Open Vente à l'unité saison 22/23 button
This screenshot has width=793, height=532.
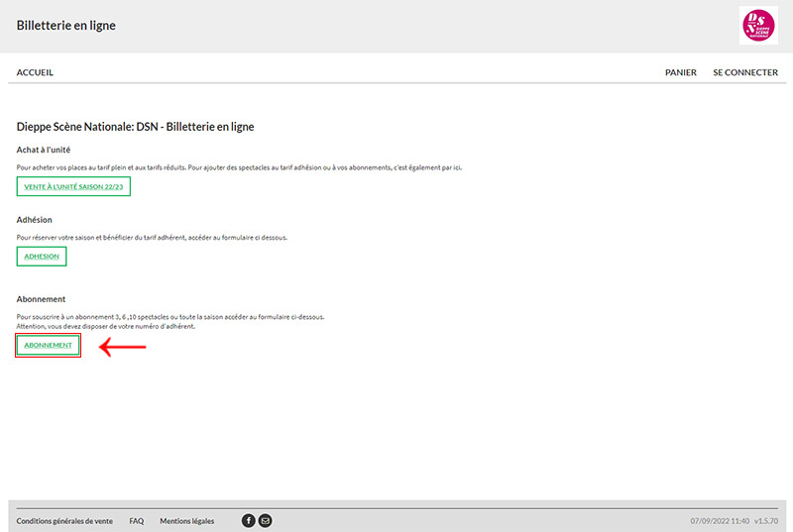coord(73,186)
